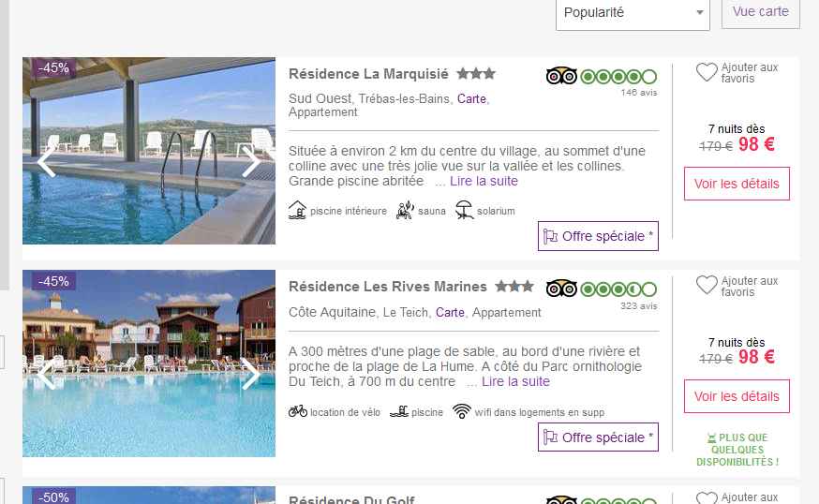This screenshot has height=504, width=819.
Task: Open Résidence Les Rives Marines title link
Action: coord(388,287)
